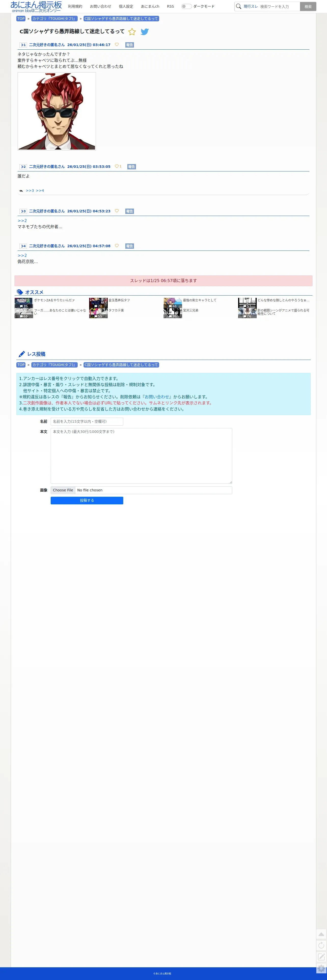Click the >>2 quote inside post 3
Image resolution: width=327 pixels, height=980 pixels.
[22, 221]
